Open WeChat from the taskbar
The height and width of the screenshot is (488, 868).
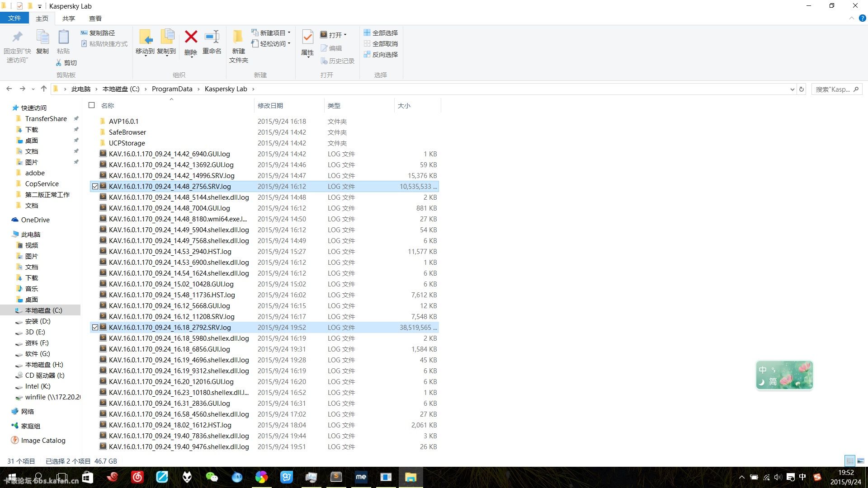(x=212, y=477)
